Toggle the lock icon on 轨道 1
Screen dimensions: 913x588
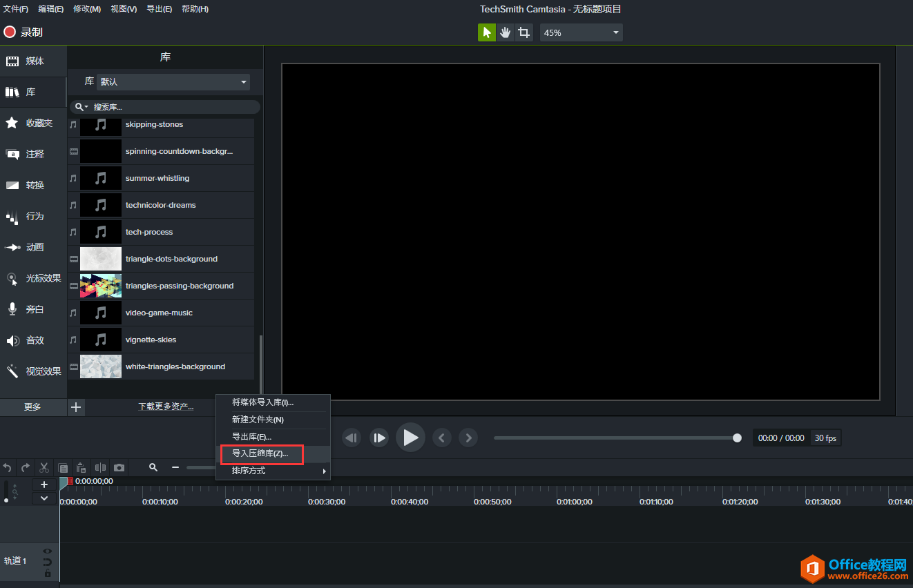tap(48, 574)
